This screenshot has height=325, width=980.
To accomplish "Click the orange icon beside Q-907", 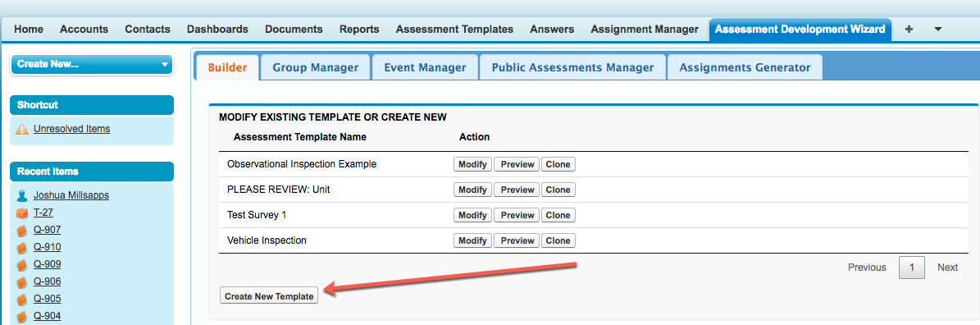I will point(22,230).
